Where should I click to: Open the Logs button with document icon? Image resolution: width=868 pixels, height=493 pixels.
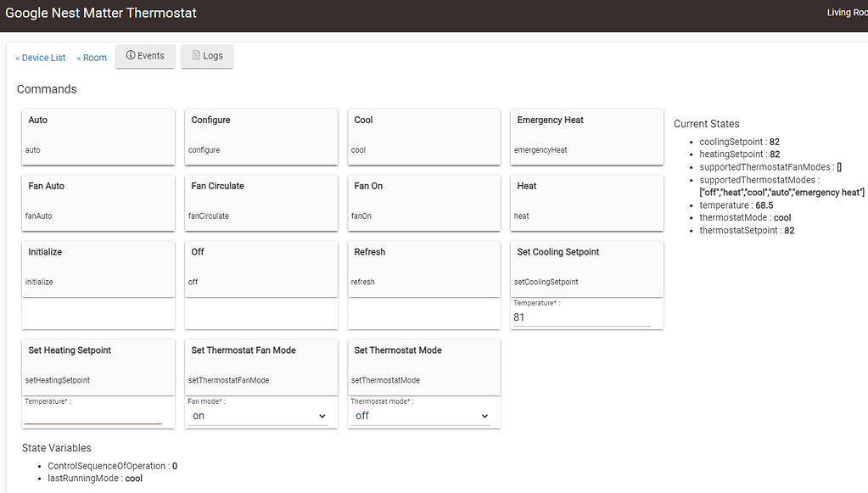207,56
